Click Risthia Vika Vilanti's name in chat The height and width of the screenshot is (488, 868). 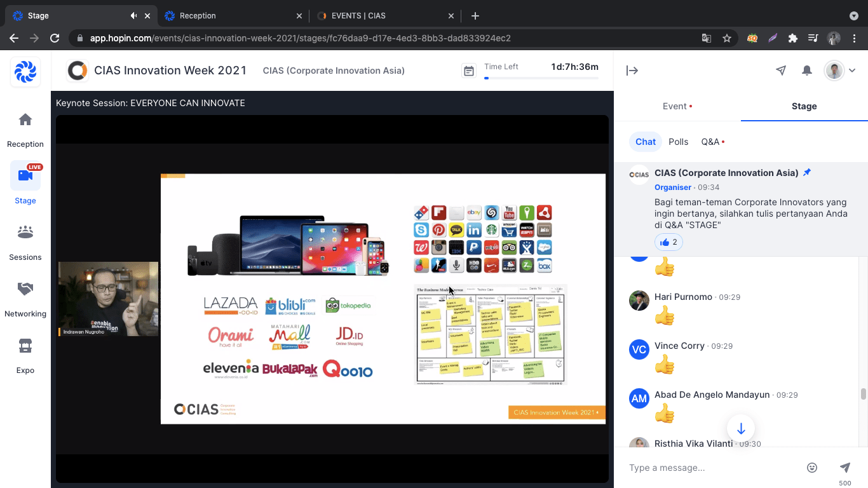[x=694, y=444]
